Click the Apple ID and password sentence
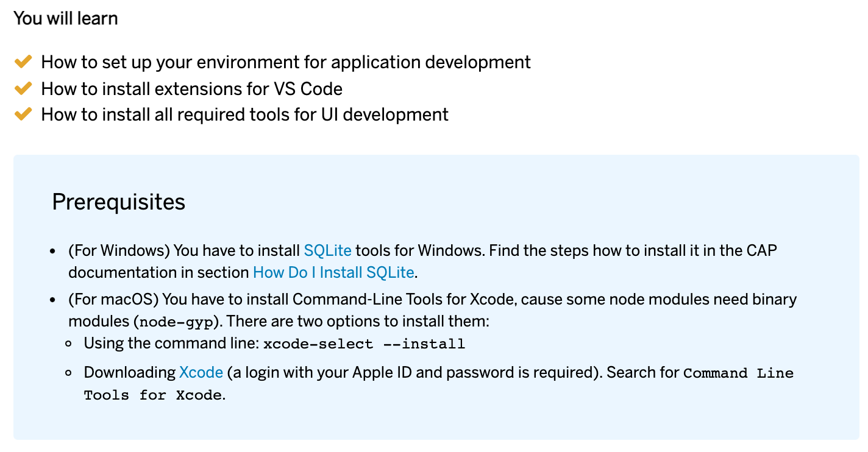The width and height of the screenshot is (868, 452). coord(410,372)
